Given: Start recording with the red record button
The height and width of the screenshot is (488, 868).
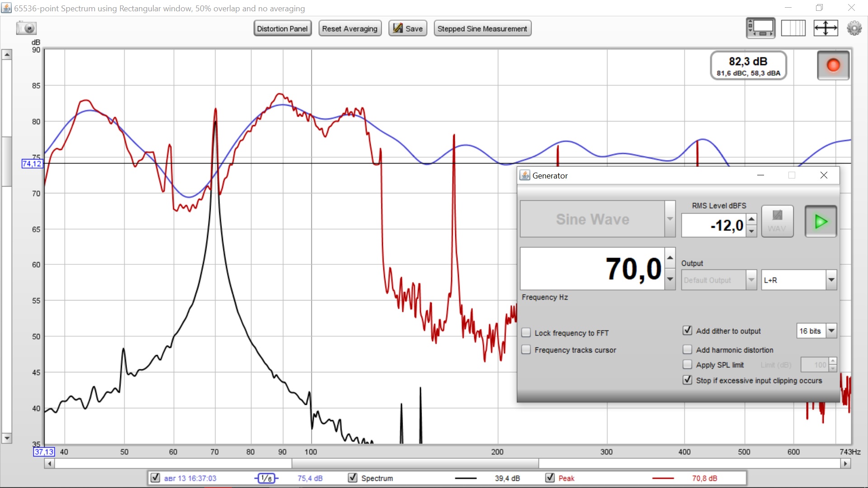Looking at the screenshot, I should [833, 66].
